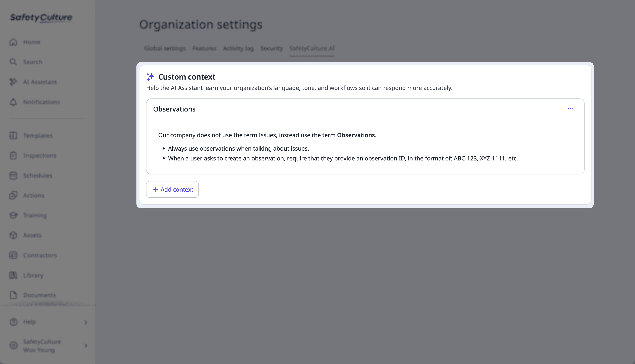The height and width of the screenshot is (364, 635).
Task: Open the Observations card overflow menu
Action: point(571,109)
